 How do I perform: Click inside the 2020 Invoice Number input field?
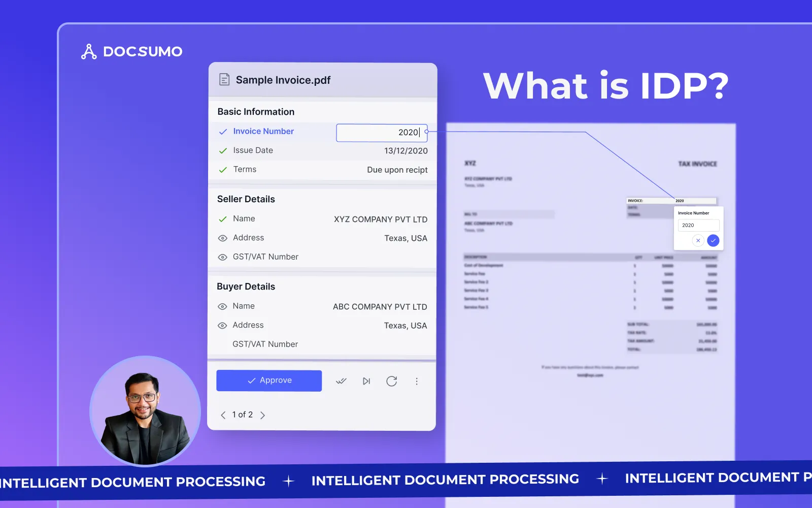(x=382, y=133)
